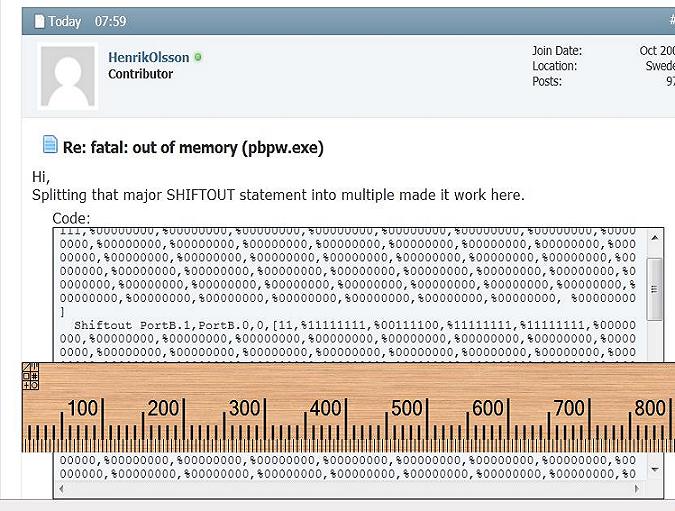Click the right arrow of horizontal code scrollbar
The image size is (675, 511).
pyautogui.click(x=638, y=489)
